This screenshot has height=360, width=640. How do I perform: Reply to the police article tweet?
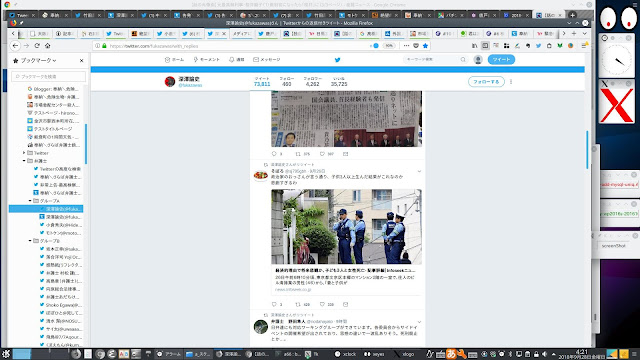tap(274, 304)
